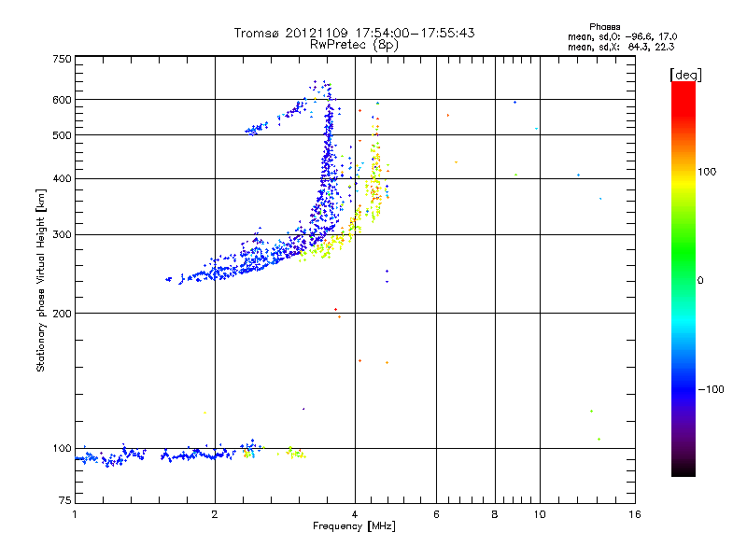Click the 'Stationary phase Virtual Height [km]' axis label

pyautogui.click(x=40, y=281)
